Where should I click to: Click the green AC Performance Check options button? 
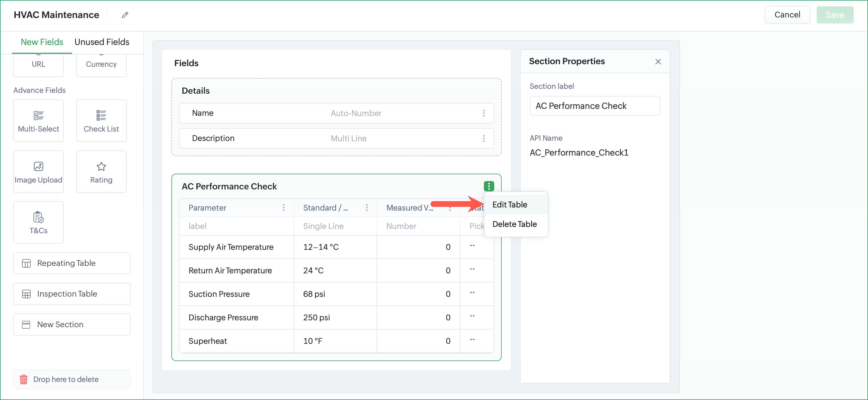point(488,186)
